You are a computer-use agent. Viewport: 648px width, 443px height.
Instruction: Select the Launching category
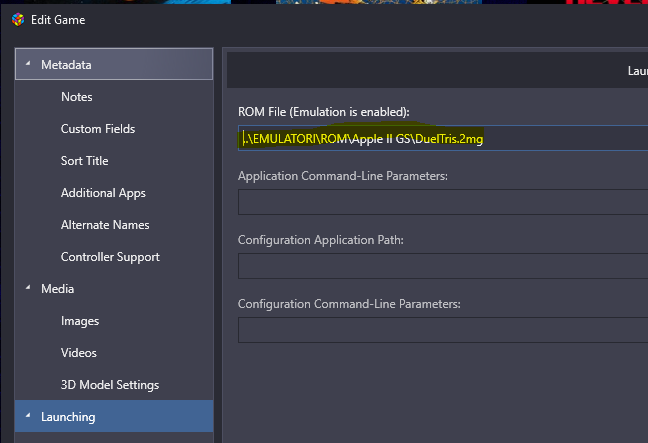coord(68,417)
